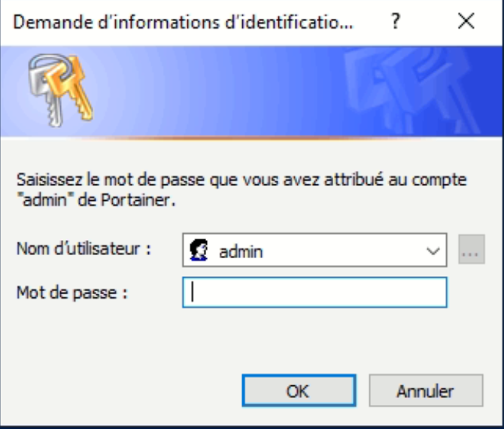This screenshot has width=504, height=429.
Task: Click the orange separator line under the banner
Action: [250, 138]
